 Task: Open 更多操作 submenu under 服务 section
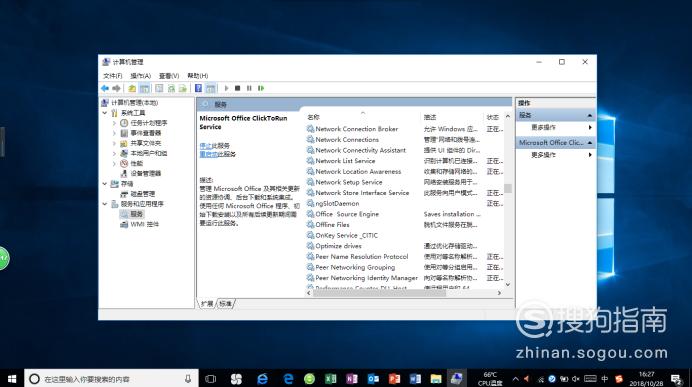pyautogui.click(x=556, y=128)
